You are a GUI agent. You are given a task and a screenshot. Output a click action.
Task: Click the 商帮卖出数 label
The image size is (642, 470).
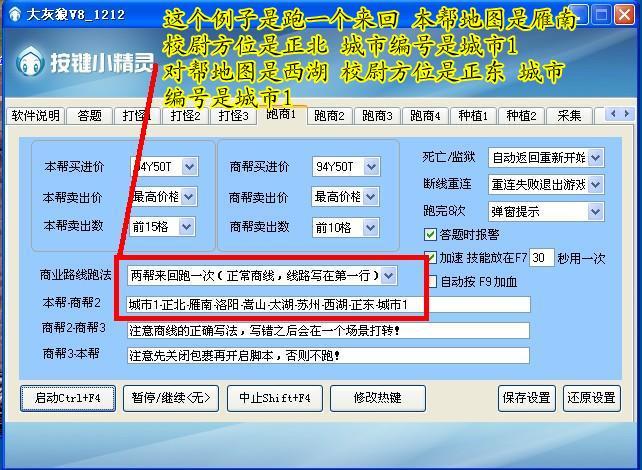(260, 227)
